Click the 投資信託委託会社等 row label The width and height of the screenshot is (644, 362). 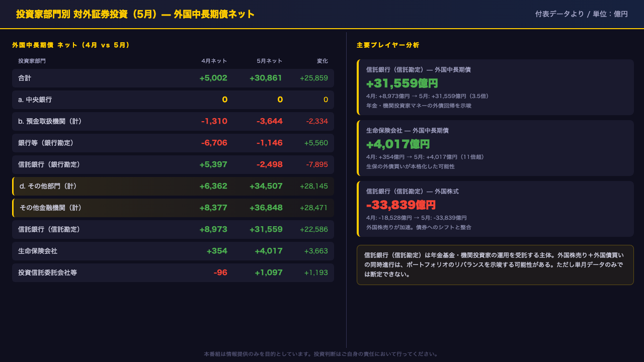tap(47, 273)
